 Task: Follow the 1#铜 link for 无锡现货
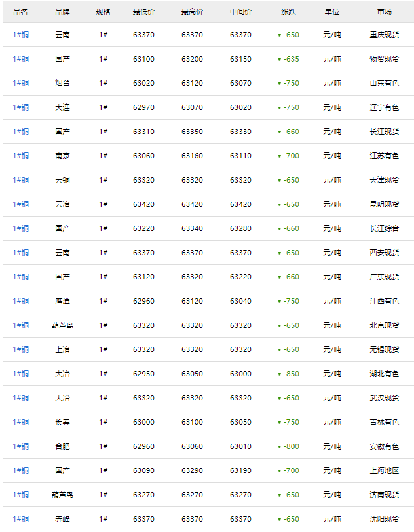click(x=20, y=349)
